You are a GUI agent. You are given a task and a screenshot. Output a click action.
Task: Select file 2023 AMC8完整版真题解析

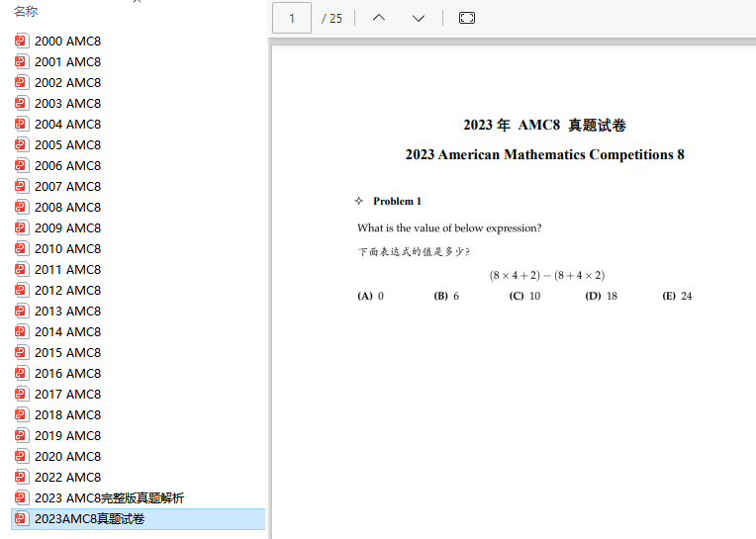pyautogui.click(x=109, y=497)
